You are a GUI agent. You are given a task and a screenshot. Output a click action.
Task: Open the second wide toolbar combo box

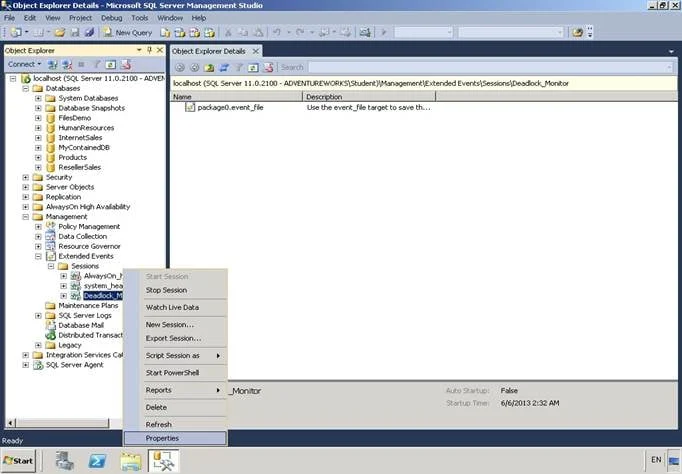click(x=511, y=33)
